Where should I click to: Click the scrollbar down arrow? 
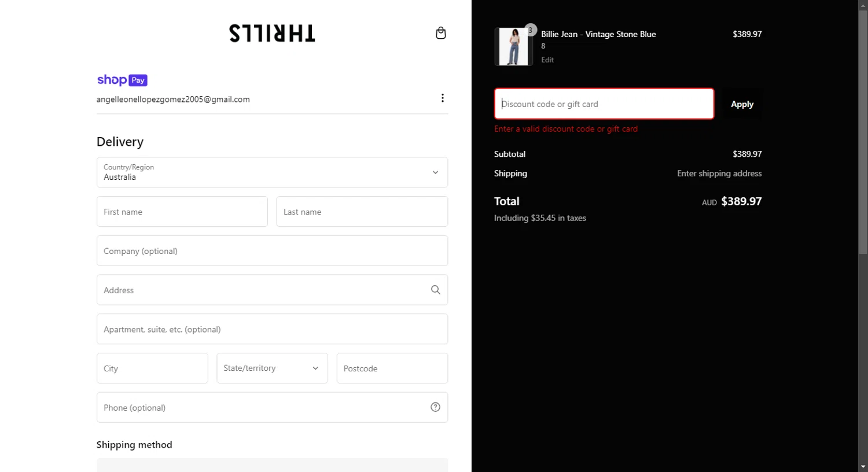point(863,467)
